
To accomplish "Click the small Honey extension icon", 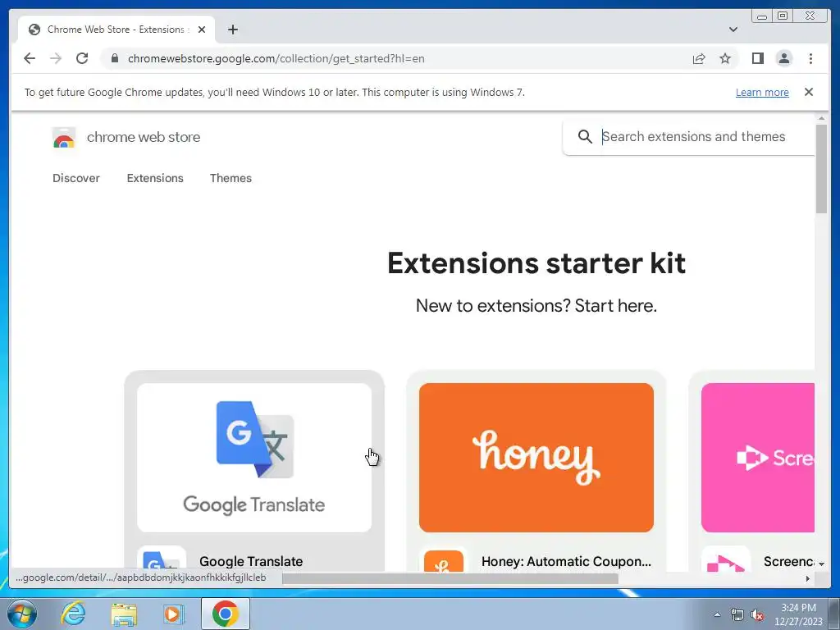I will tap(444, 559).
